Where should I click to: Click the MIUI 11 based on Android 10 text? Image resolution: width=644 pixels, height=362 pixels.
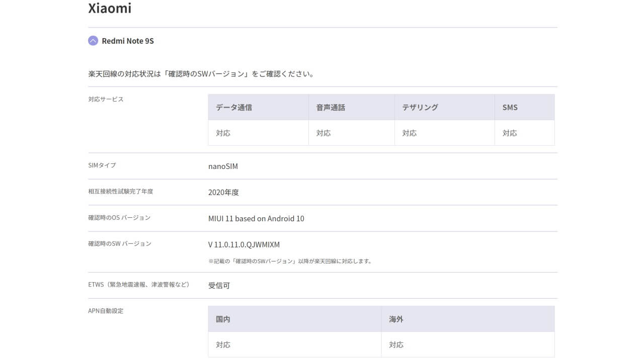tap(256, 219)
